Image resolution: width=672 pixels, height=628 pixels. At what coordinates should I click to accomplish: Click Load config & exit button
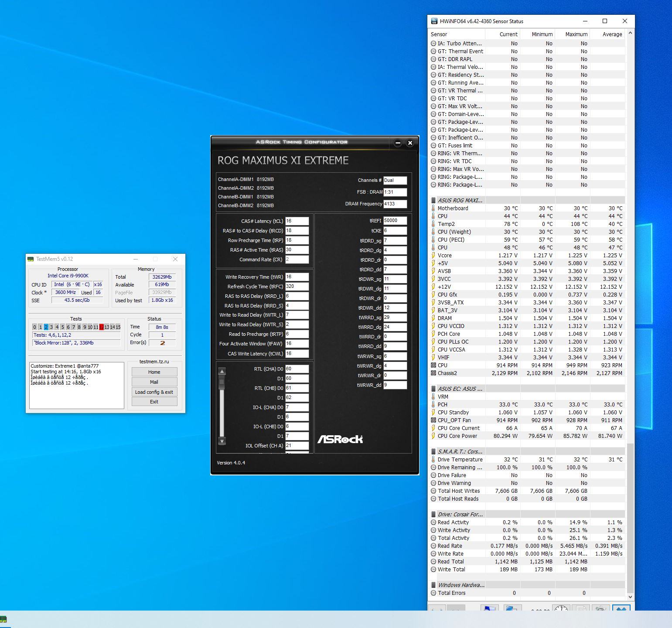point(154,392)
